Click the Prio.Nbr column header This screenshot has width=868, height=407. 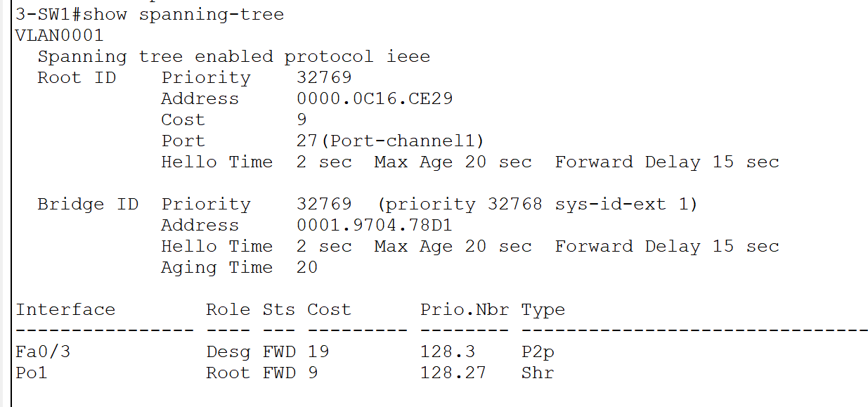click(x=465, y=309)
